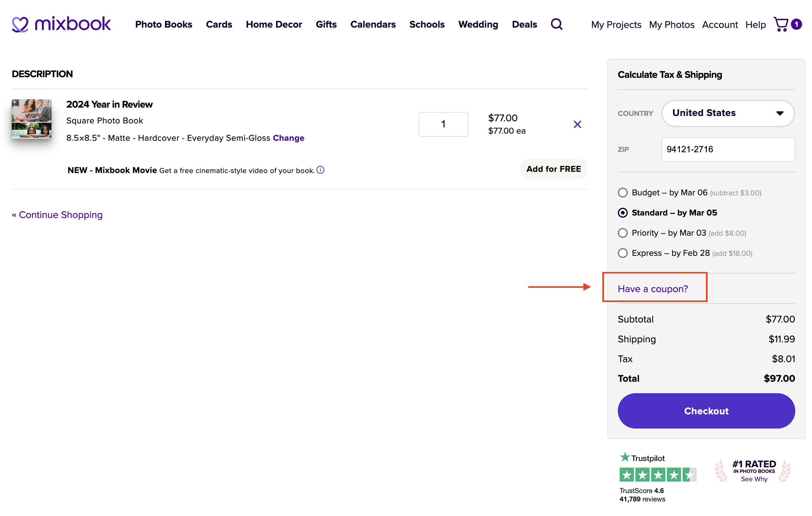
Task: Remove the photo book with X icon
Action: coord(577,124)
